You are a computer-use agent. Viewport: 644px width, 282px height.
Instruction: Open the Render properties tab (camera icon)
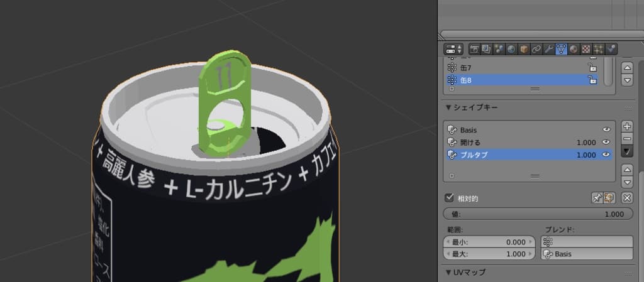474,49
